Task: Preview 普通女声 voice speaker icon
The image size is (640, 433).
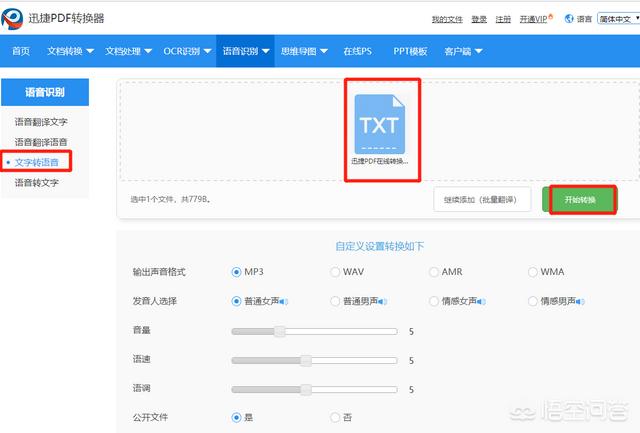Action: [284, 302]
